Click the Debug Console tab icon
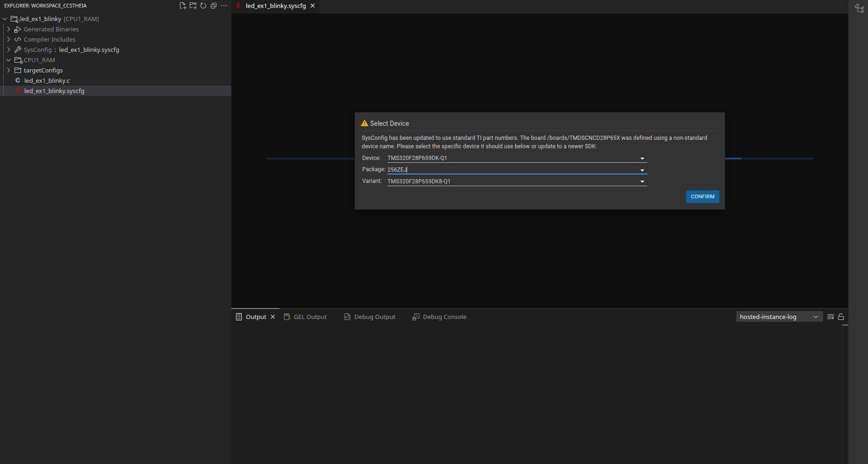The width and height of the screenshot is (868, 464). (x=416, y=317)
